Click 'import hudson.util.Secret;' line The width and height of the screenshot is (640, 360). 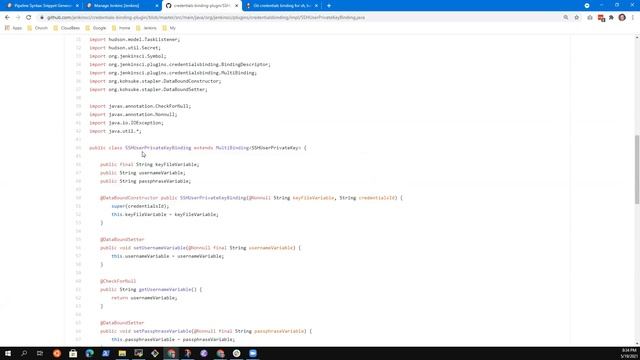125,48
